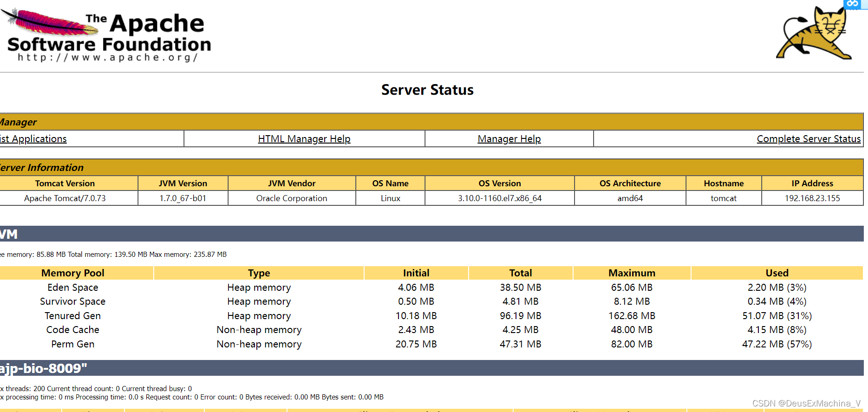Click the Type column header
Screen dimensions: 868x412
259,273
